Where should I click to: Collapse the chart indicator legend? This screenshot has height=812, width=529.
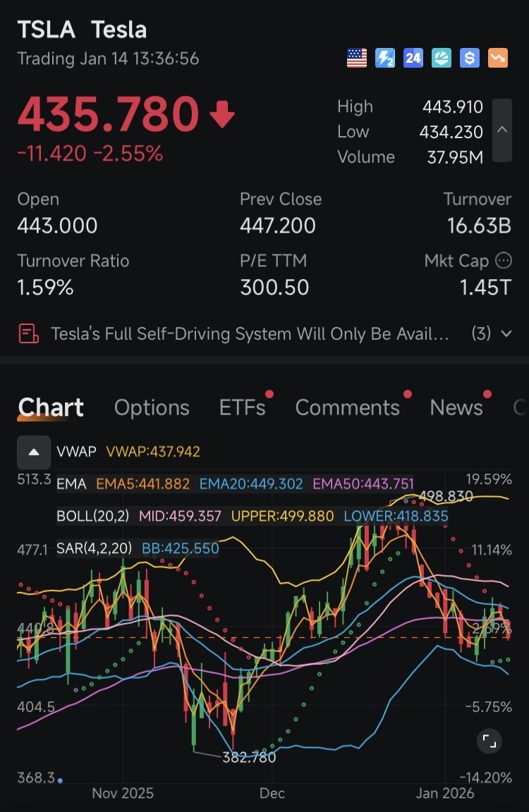point(34,452)
